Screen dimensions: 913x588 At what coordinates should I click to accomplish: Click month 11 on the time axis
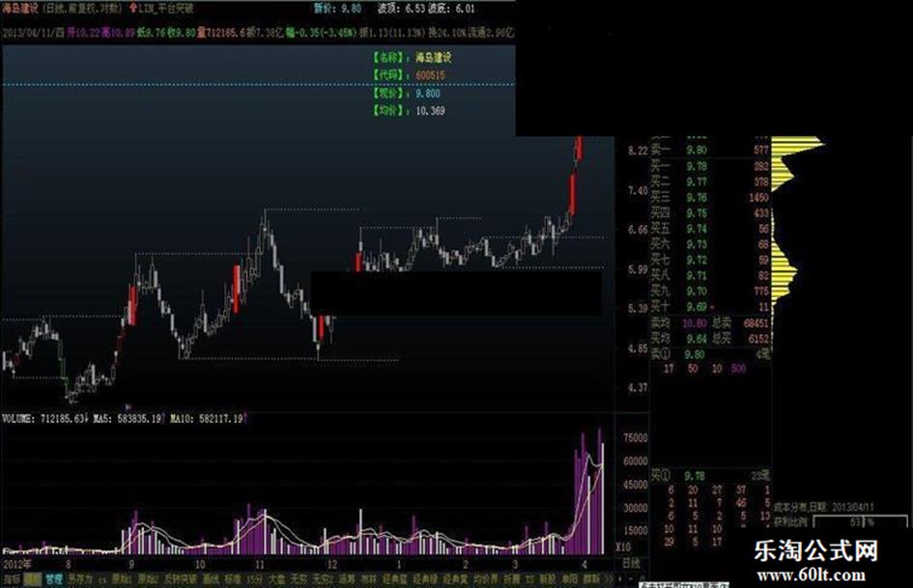click(x=260, y=564)
